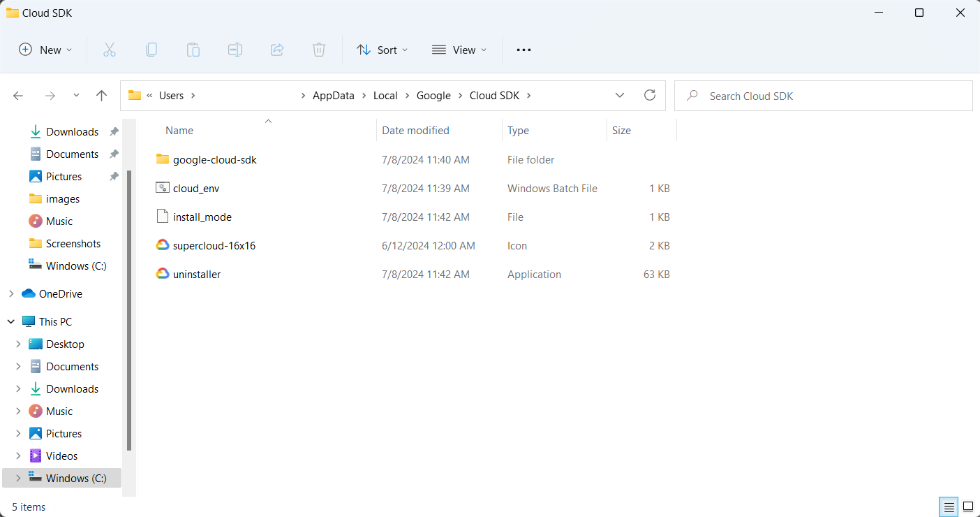This screenshot has width=980, height=517.
Task: Open the Sort options dropdown
Action: pos(383,50)
